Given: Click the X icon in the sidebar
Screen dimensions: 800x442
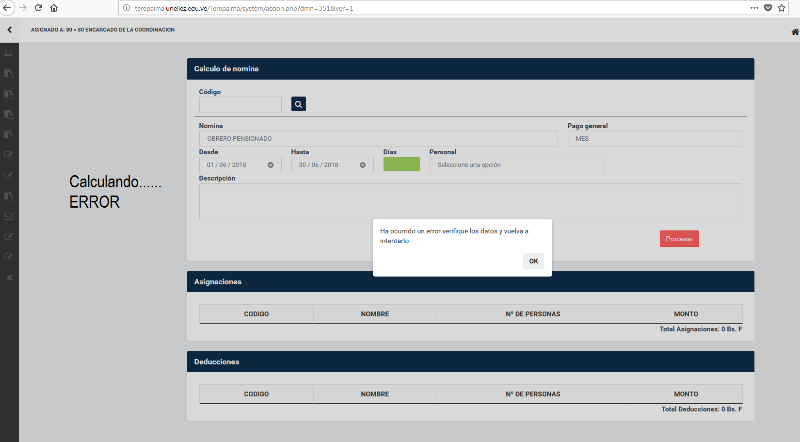Looking at the screenshot, I should (x=9, y=278).
